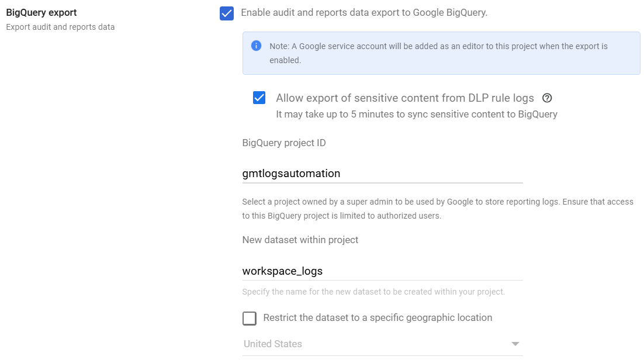Click the 'New dataset within project' label
This screenshot has width=644, height=363.
tap(300, 240)
